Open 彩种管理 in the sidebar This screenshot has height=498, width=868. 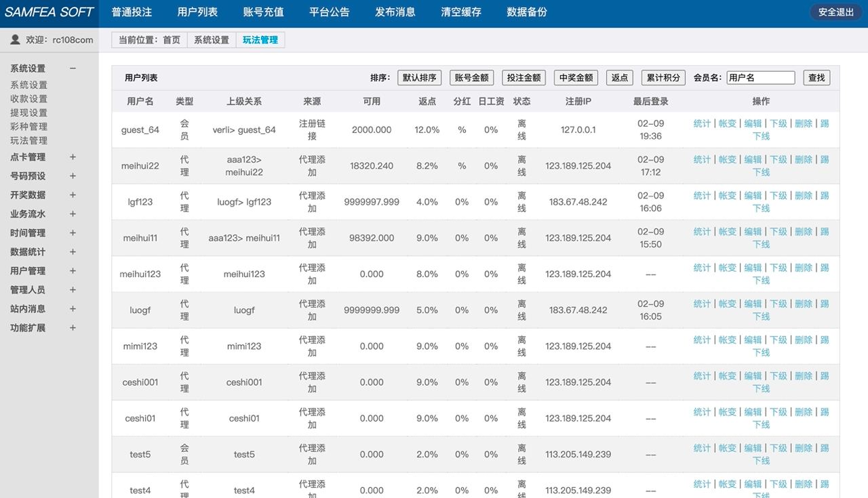[x=28, y=127]
